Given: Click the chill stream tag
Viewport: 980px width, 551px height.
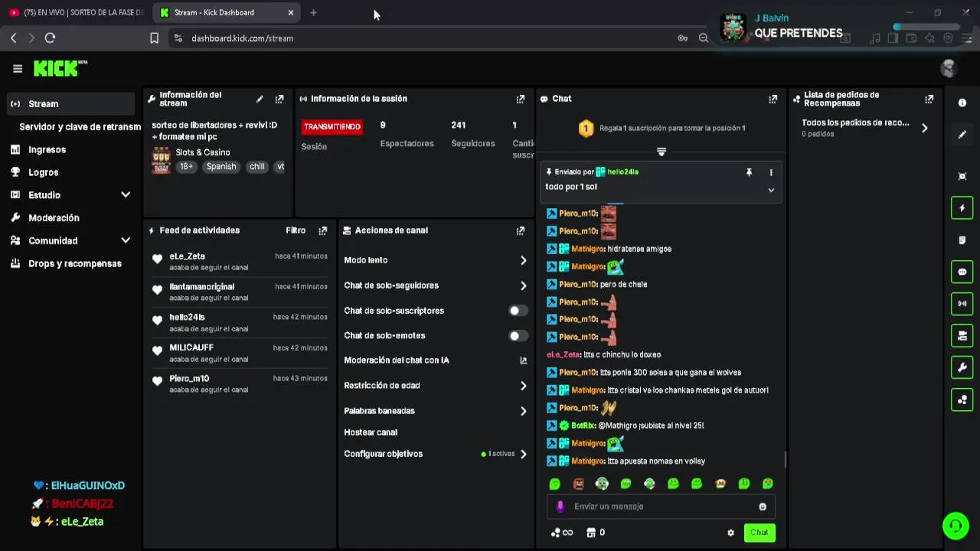Looking at the screenshot, I should pos(257,167).
